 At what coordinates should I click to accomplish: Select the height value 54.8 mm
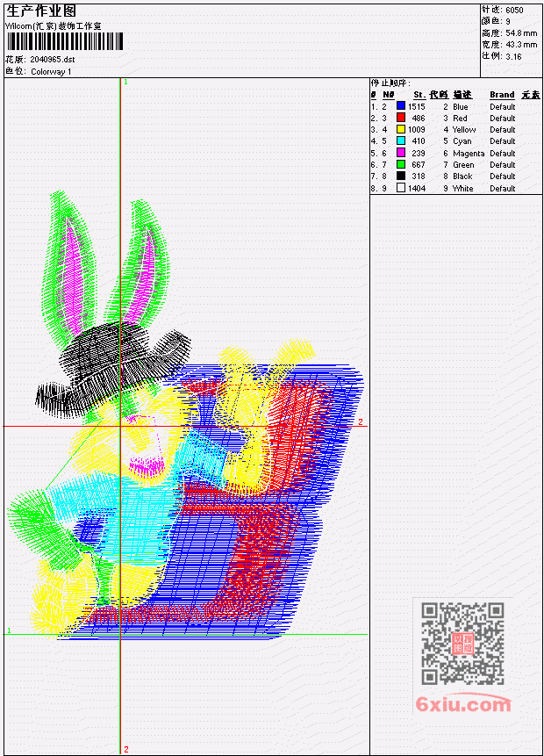point(521,33)
